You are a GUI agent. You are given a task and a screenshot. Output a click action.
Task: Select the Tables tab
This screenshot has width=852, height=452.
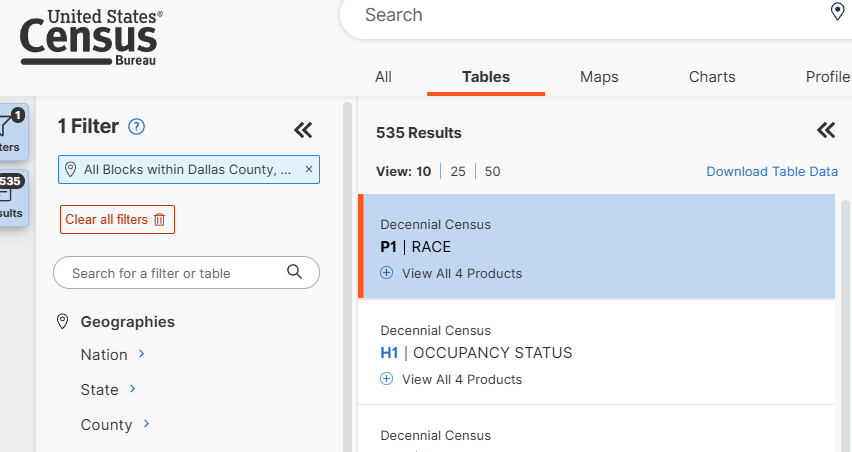pyautogui.click(x=486, y=77)
